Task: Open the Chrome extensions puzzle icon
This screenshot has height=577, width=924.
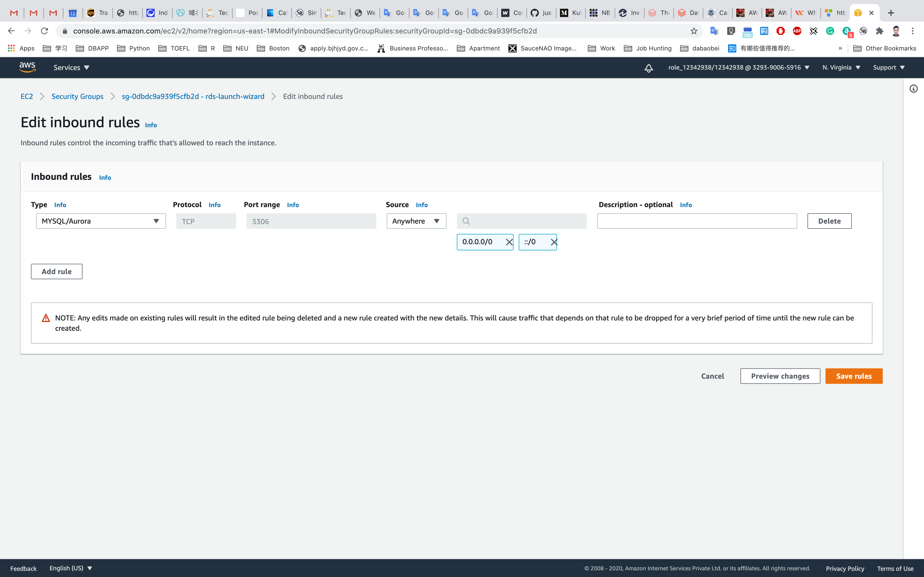Action: 879,31
